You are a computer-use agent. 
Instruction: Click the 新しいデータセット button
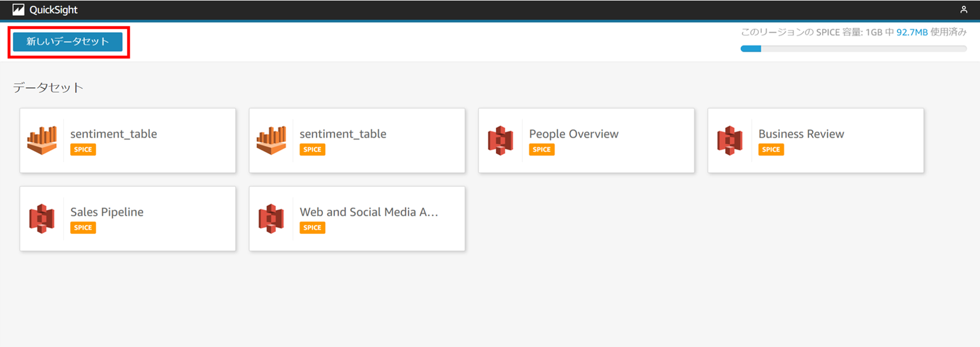(68, 41)
